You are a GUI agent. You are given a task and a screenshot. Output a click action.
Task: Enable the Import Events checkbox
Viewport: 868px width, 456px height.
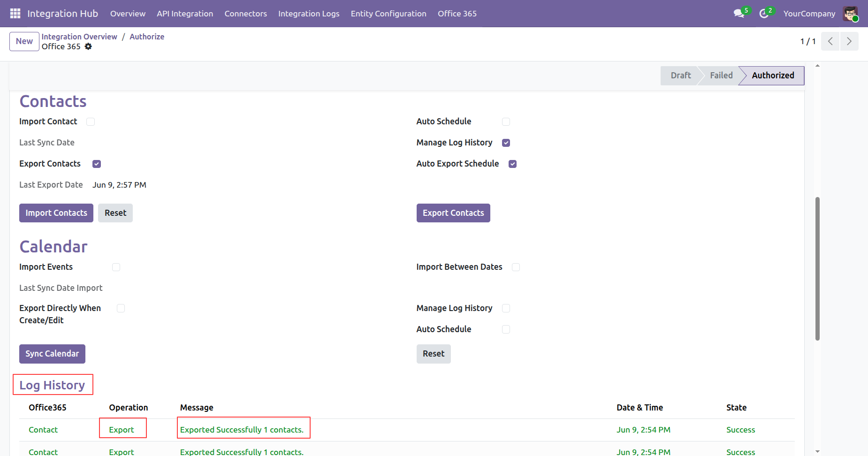coord(116,267)
